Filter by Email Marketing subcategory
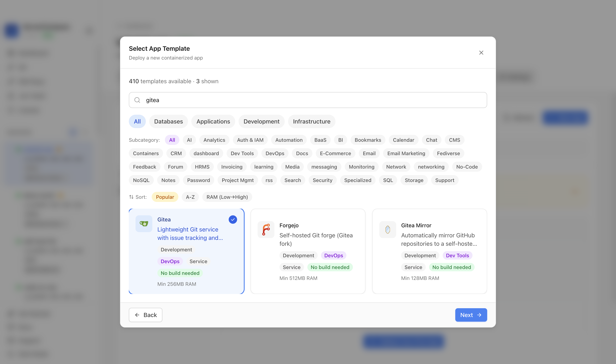 [x=406, y=153]
